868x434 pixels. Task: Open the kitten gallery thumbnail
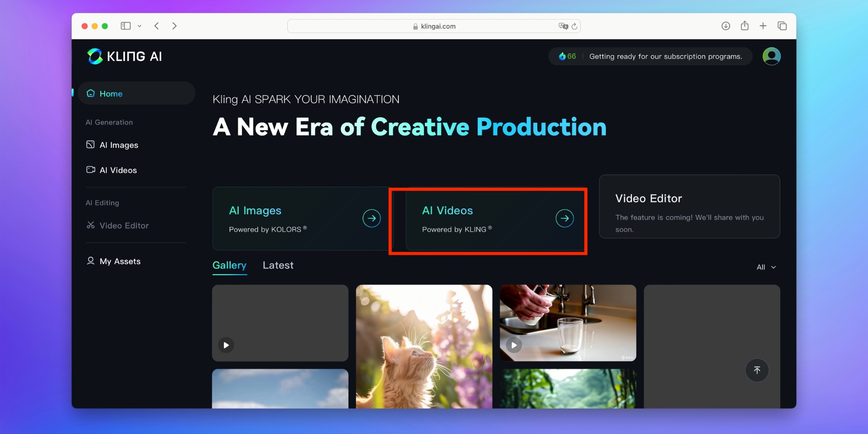(x=424, y=346)
